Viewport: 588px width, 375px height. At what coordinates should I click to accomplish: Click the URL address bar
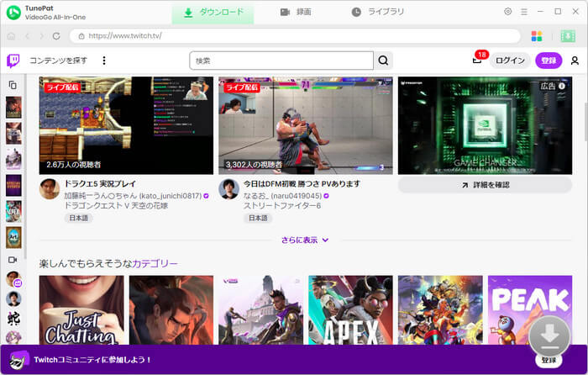pyautogui.click(x=295, y=36)
